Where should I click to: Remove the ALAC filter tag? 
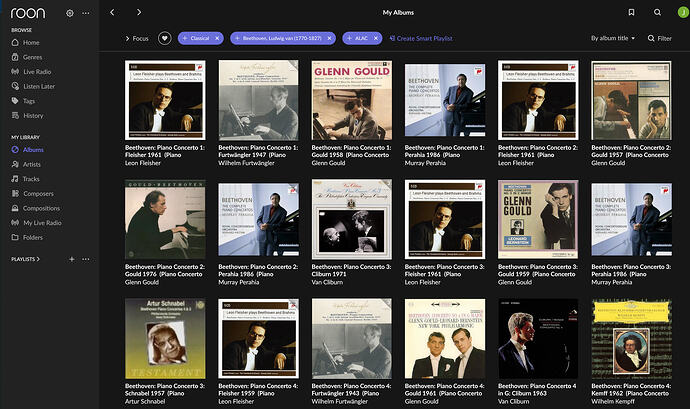(376, 38)
